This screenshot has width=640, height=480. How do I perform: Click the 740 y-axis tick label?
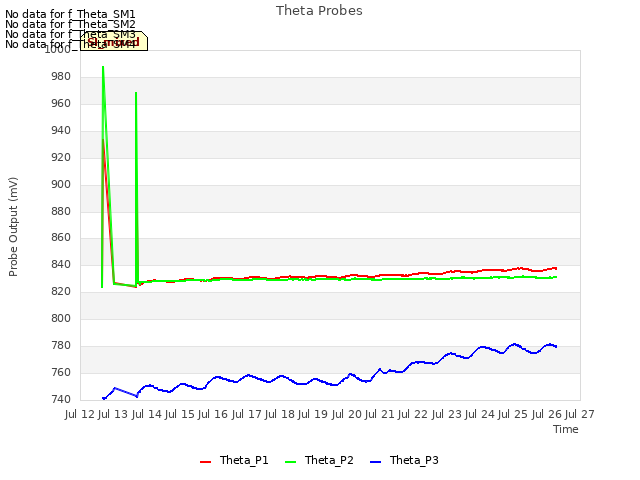point(61,399)
